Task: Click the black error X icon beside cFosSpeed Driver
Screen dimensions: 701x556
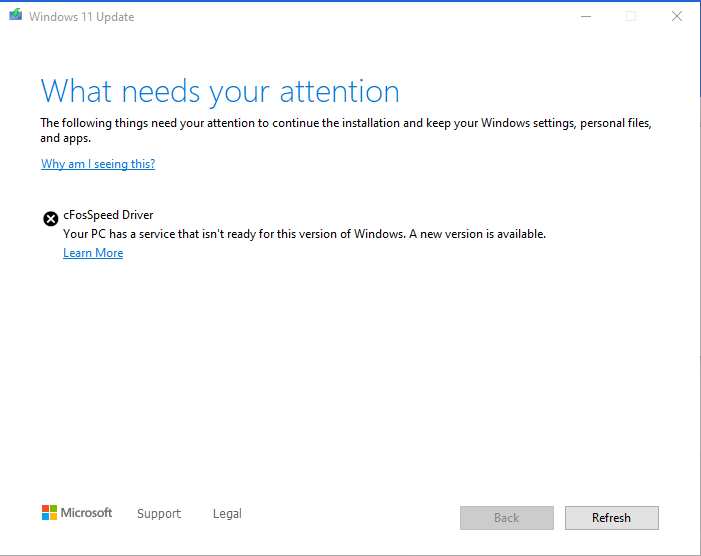Action: tap(50, 219)
